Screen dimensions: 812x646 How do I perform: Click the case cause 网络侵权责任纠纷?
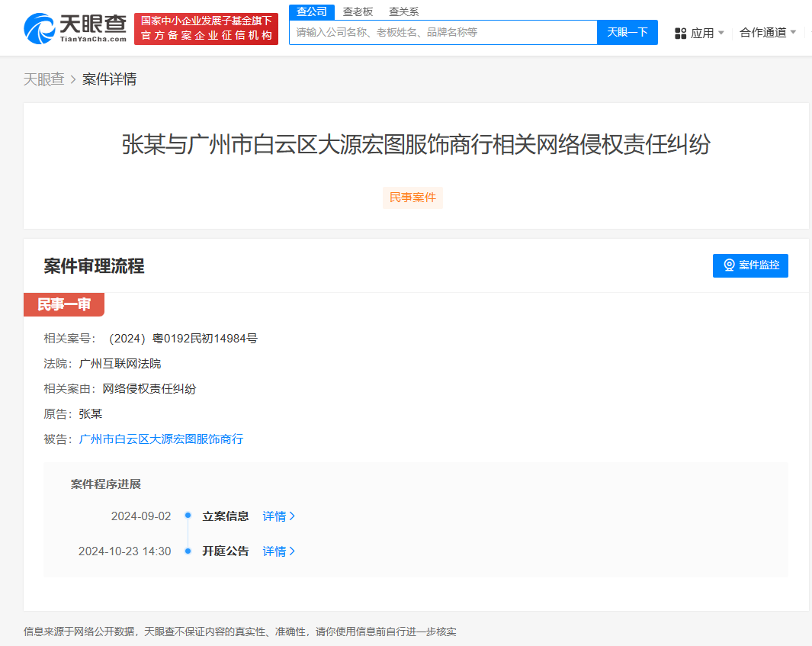149,388
